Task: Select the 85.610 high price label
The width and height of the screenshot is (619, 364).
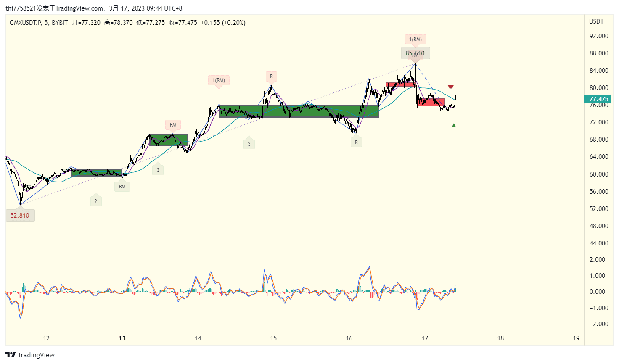Action: click(415, 53)
